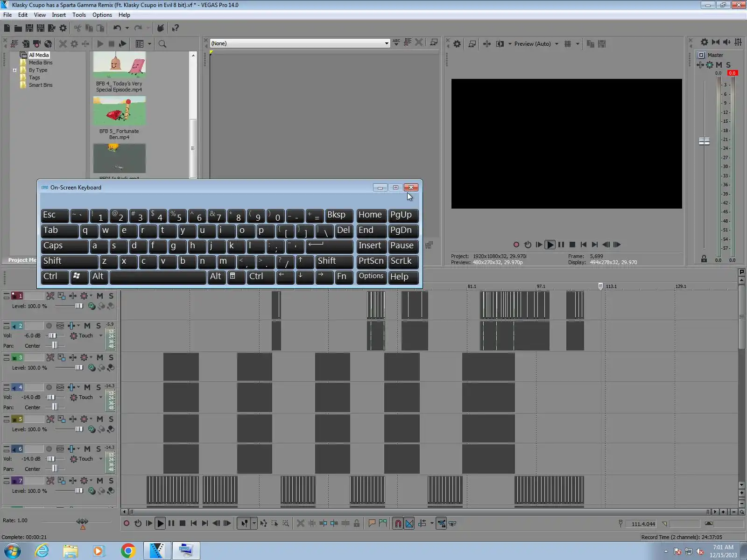
Task: Click the Master volume fader handle
Action: tap(704, 141)
